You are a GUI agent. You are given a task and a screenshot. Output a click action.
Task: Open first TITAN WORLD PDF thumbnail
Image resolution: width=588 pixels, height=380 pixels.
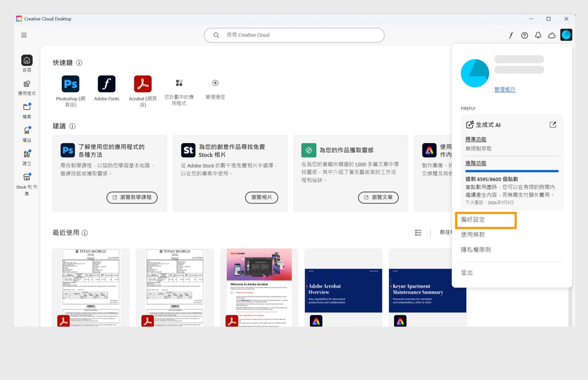point(91,287)
